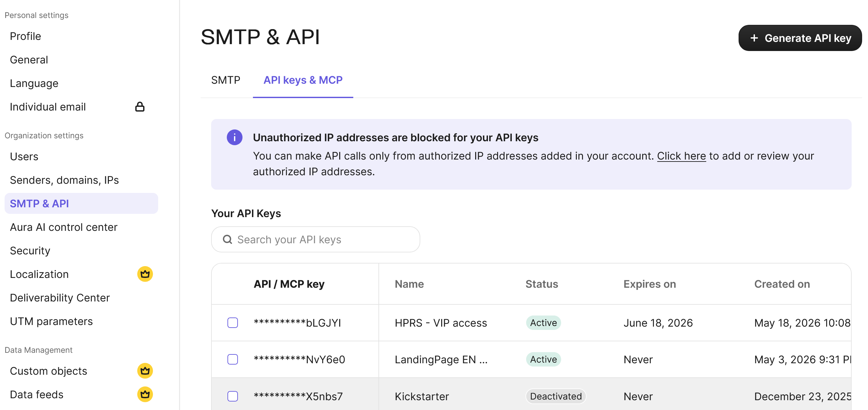This screenshot has height=410, width=868.
Task: Tick the checkbox for key ending X5nbs7
Action: (x=232, y=396)
